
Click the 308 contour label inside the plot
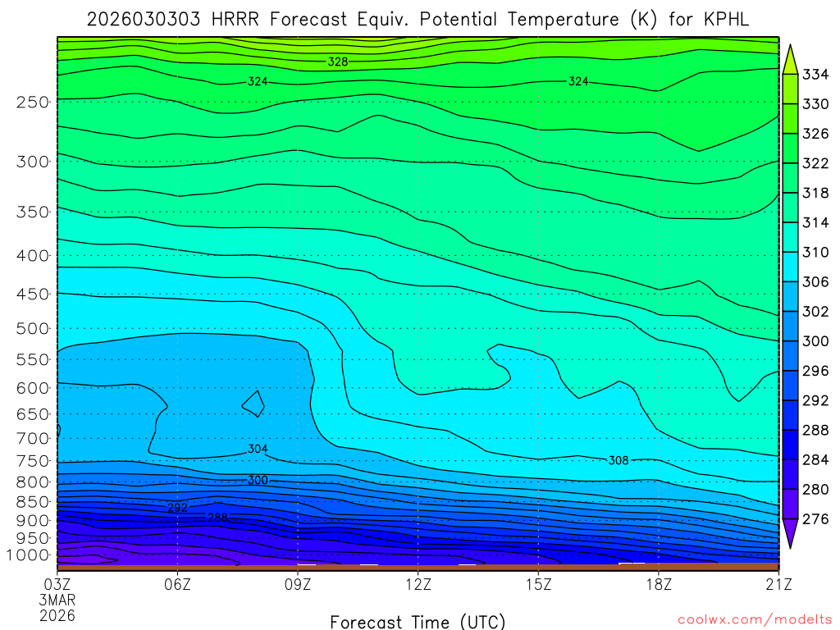(619, 460)
